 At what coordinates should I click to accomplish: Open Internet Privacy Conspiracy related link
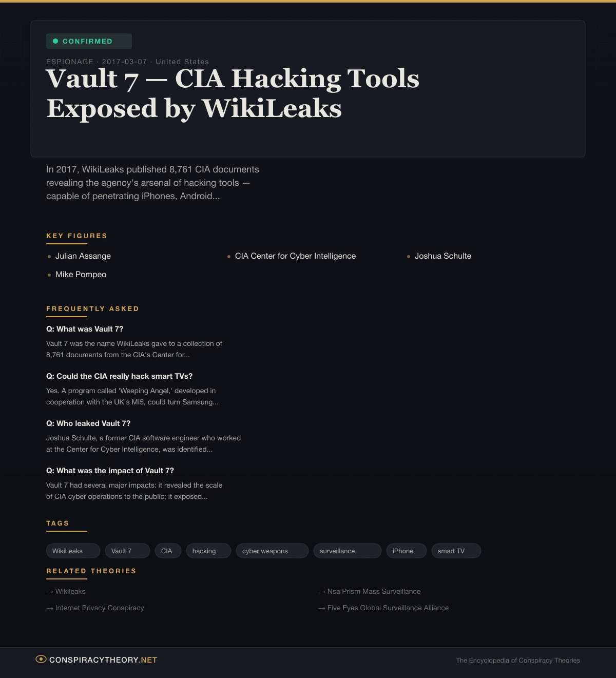(x=100, y=608)
